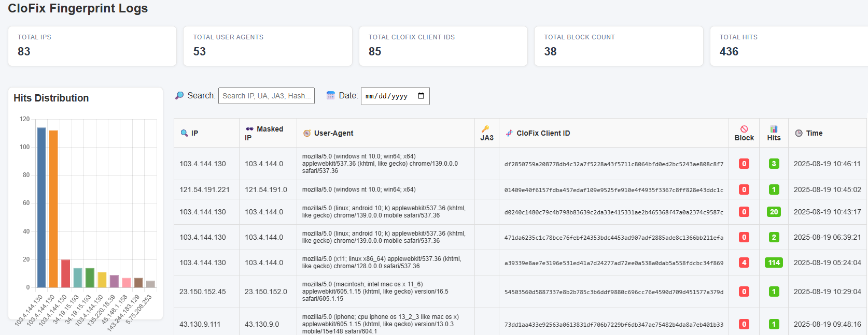Click the key icon above JA3

coord(485,128)
